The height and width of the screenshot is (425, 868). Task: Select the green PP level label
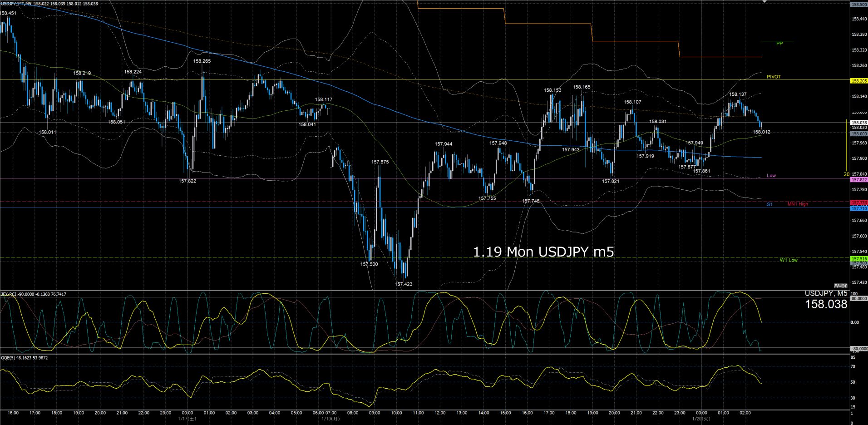pyautogui.click(x=779, y=44)
